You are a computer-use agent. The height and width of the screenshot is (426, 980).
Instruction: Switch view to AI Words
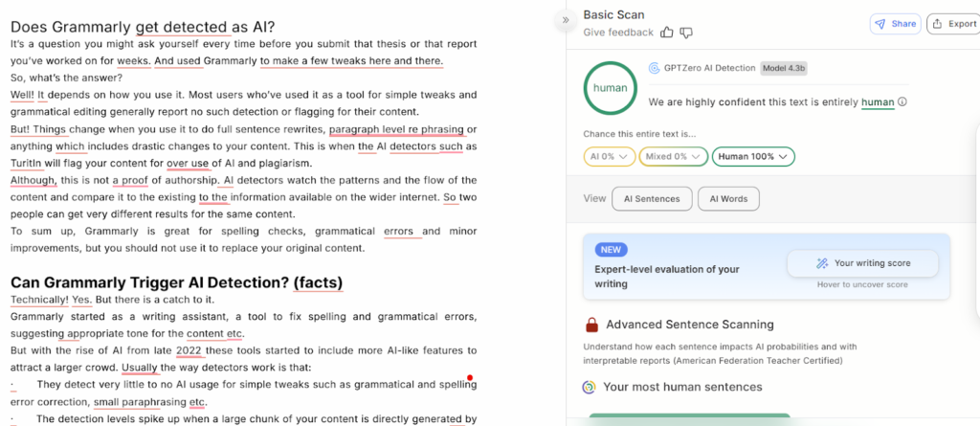(x=728, y=199)
